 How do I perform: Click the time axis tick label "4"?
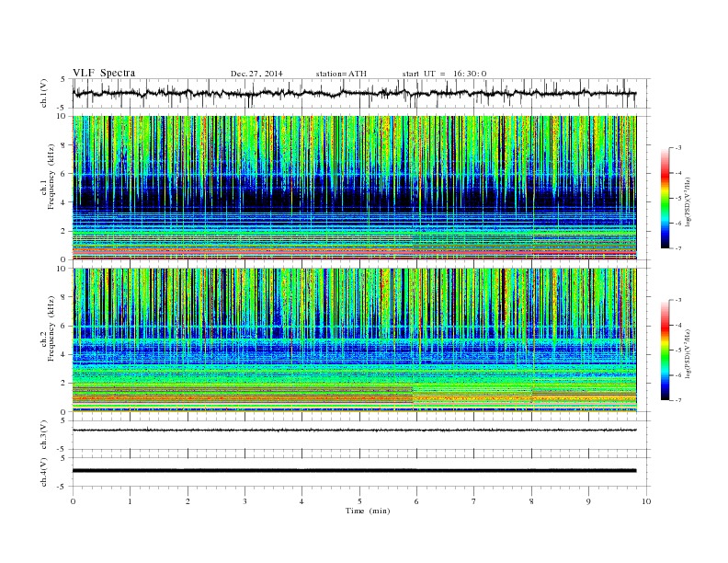[301, 501]
